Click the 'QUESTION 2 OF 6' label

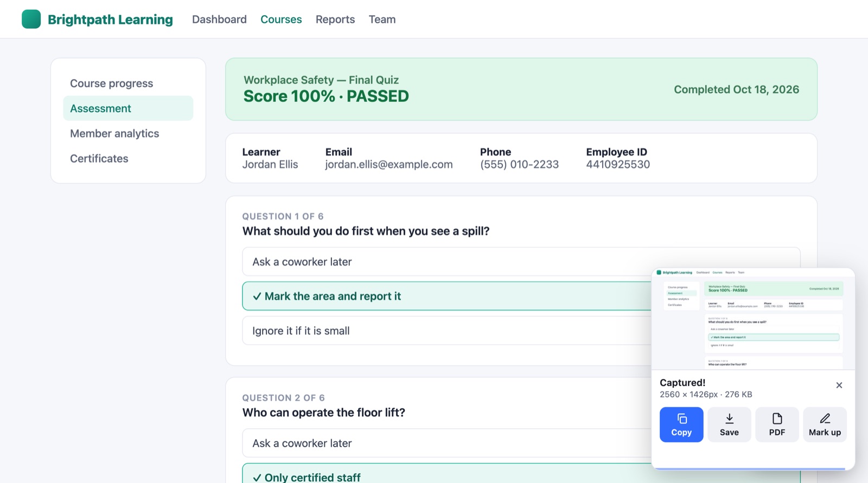point(284,398)
